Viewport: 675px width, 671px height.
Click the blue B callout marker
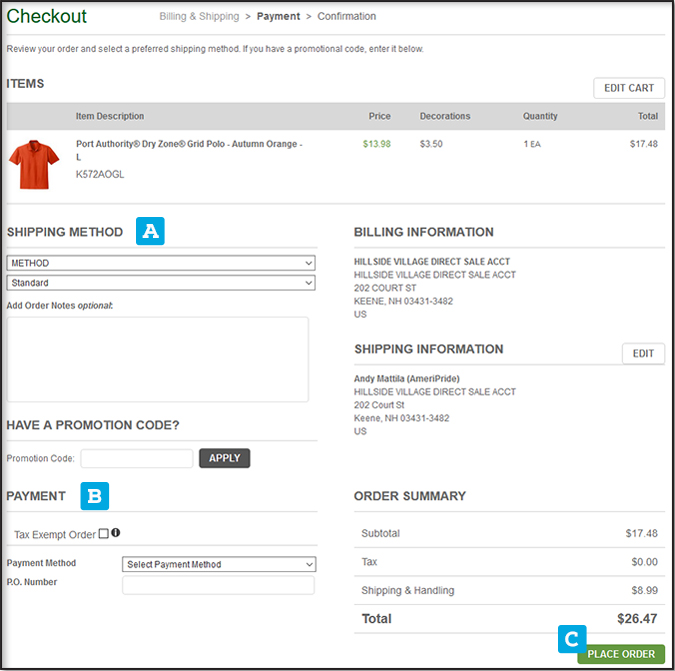click(95, 495)
